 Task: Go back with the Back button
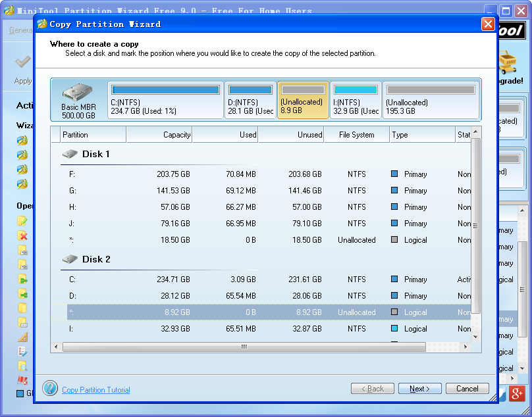pyautogui.click(x=373, y=389)
